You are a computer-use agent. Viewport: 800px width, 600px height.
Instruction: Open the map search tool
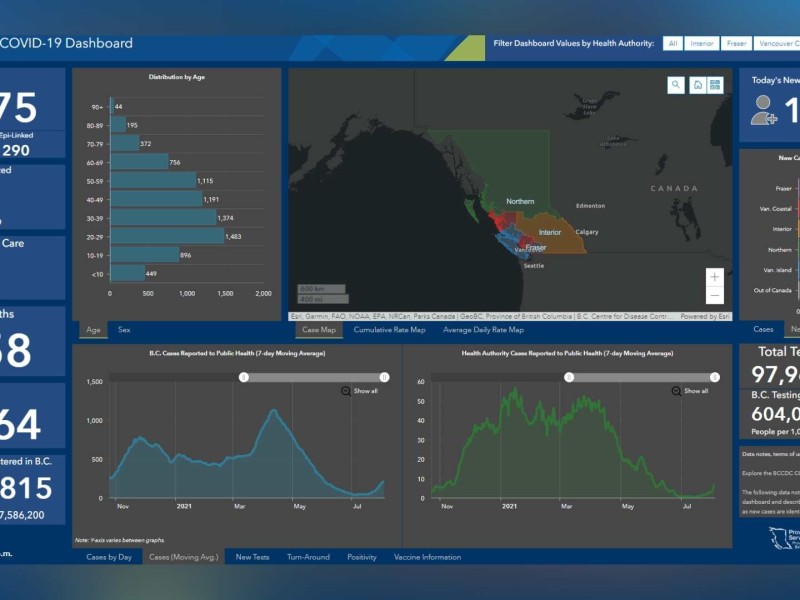[x=677, y=86]
